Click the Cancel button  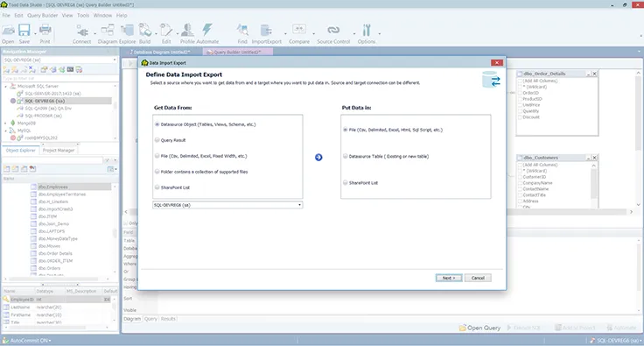tap(478, 279)
